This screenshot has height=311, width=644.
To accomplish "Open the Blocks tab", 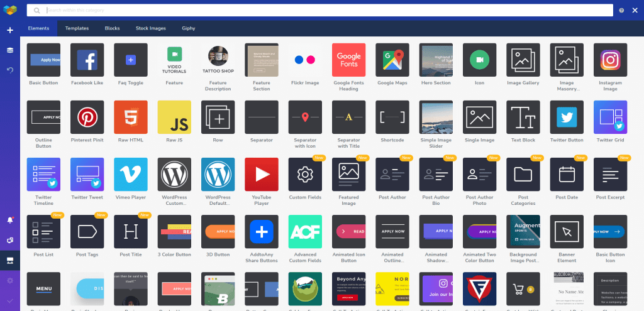I will 112,28.
